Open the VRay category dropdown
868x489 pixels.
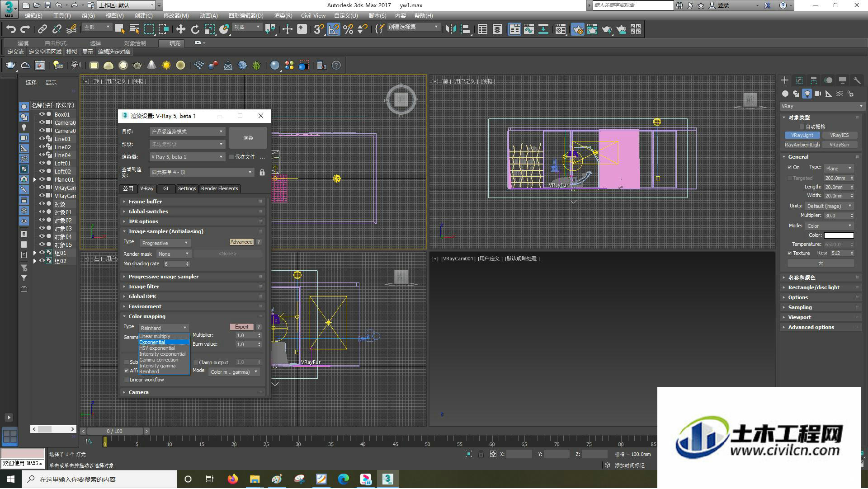click(x=822, y=107)
